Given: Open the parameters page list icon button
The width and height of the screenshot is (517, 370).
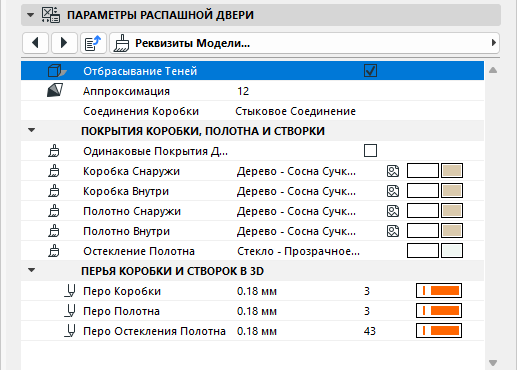Looking at the screenshot, I should click(x=93, y=43).
